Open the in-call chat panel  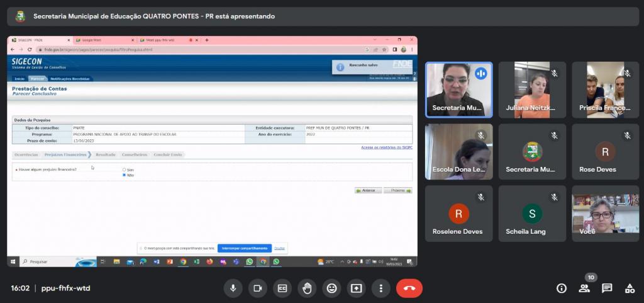tap(607, 289)
